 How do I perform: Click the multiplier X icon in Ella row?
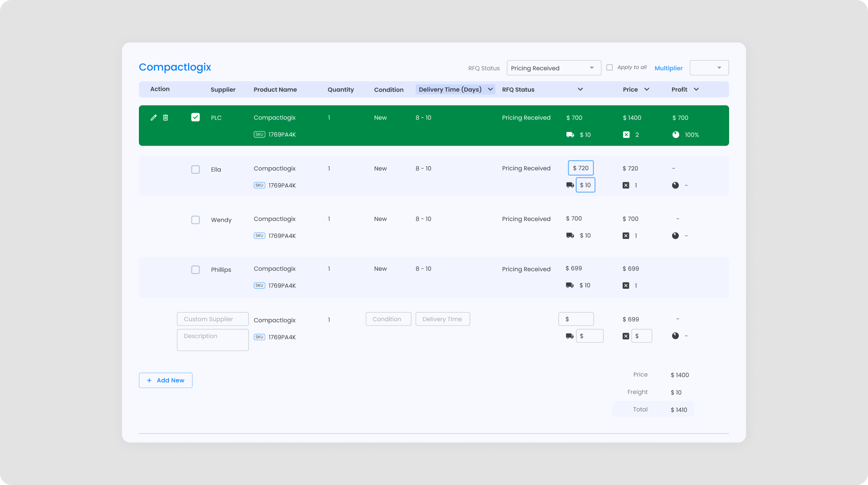[626, 185]
